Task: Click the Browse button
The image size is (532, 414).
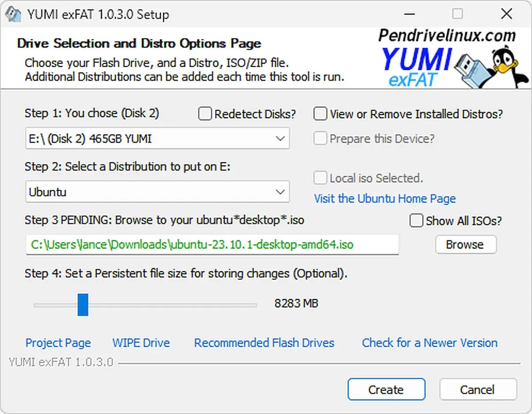Action: coord(466,244)
